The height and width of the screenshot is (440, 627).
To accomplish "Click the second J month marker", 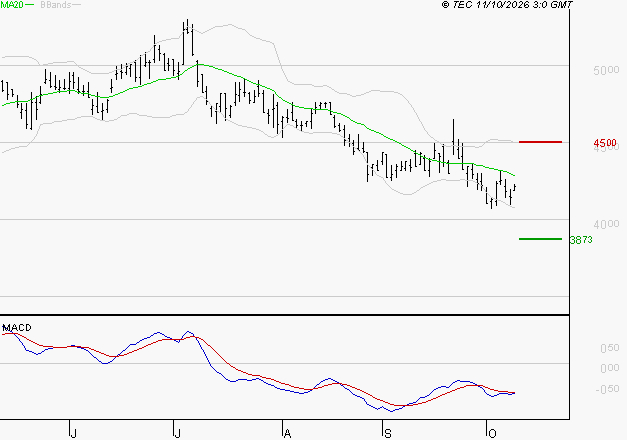I will point(177,433).
